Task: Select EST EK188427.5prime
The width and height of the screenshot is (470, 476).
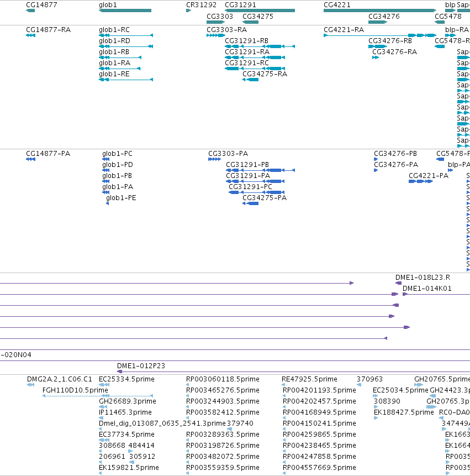Action: tap(404, 412)
